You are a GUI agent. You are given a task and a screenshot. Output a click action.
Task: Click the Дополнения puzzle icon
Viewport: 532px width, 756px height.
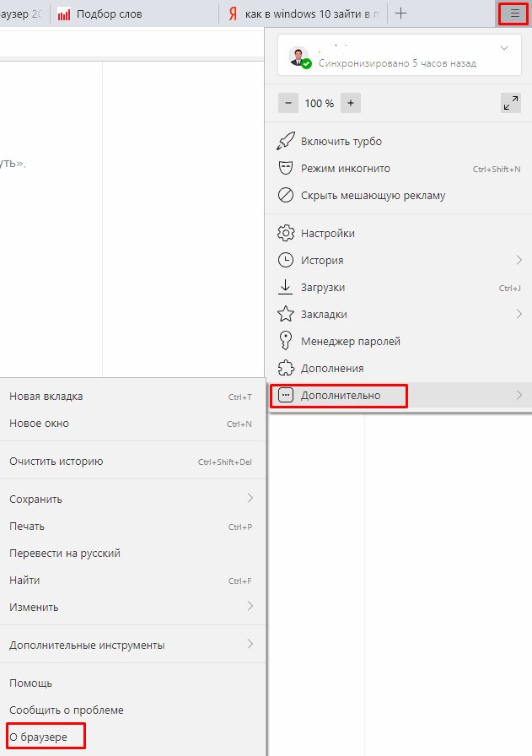pyautogui.click(x=286, y=368)
